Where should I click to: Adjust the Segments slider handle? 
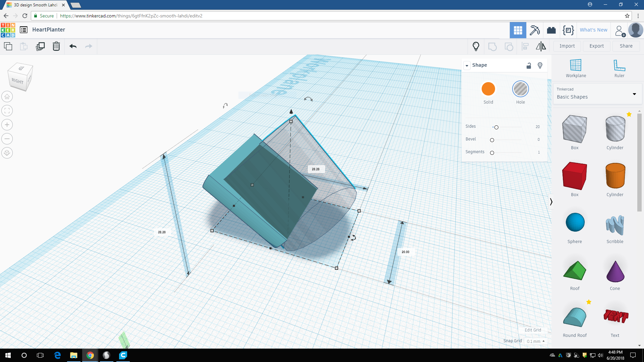click(x=492, y=153)
